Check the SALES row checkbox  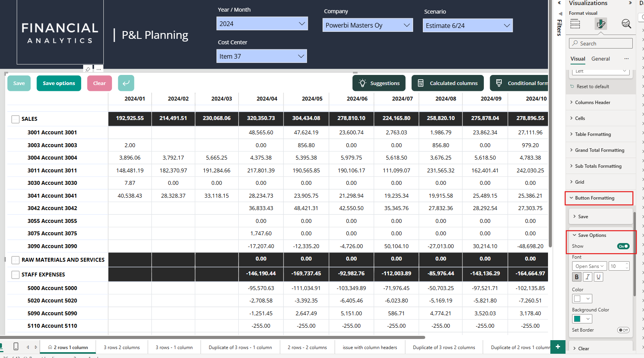(x=16, y=119)
